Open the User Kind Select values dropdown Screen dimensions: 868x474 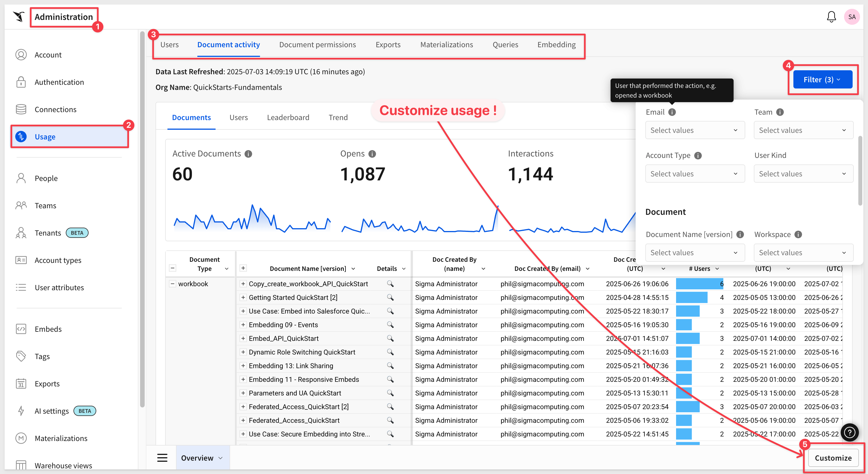[803, 173]
